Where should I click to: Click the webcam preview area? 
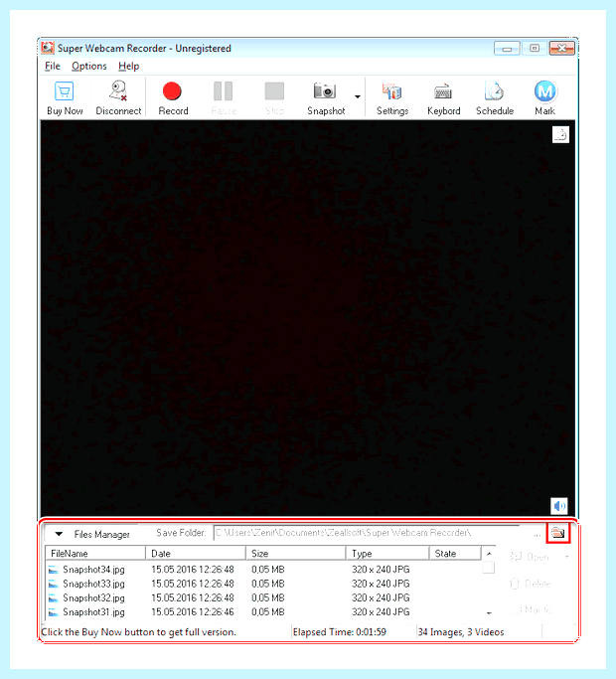click(308, 318)
